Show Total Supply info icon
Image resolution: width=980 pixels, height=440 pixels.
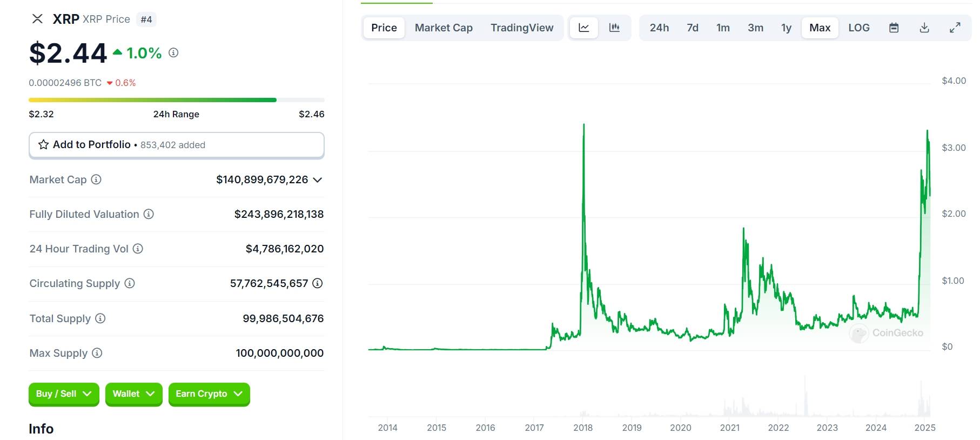tap(100, 318)
